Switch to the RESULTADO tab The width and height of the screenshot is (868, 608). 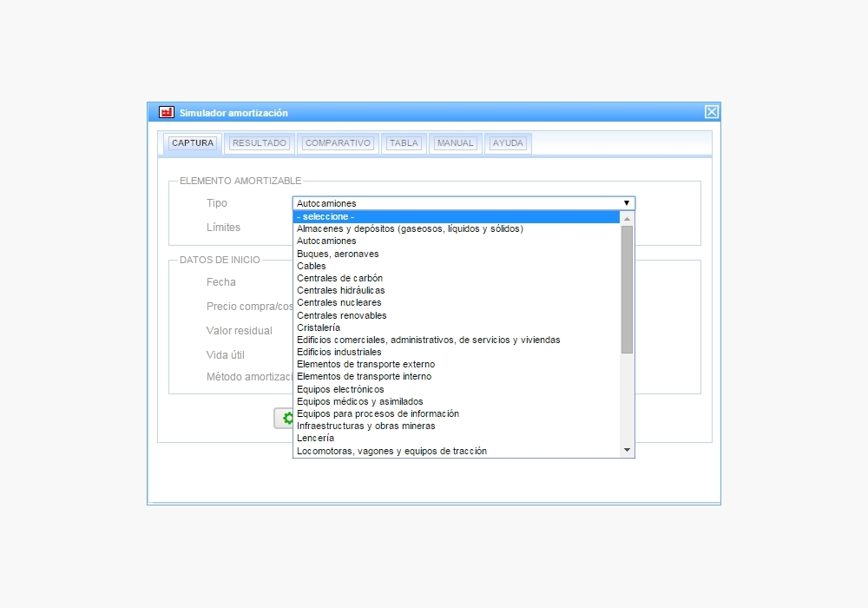tap(260, 143)
